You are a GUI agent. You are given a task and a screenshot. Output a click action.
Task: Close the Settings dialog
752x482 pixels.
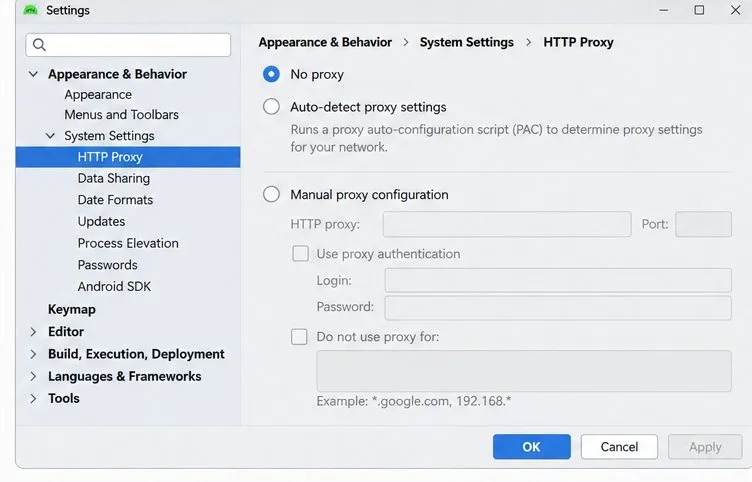click(x=735, y=10)
